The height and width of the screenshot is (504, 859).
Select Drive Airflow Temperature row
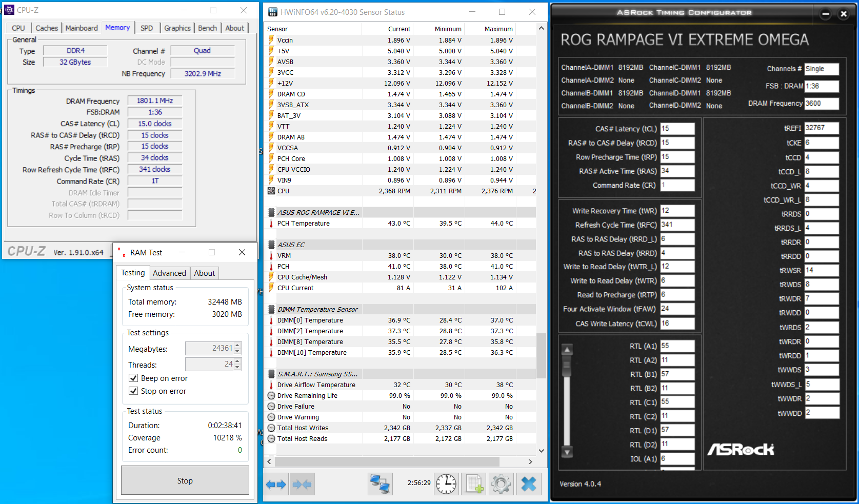400,385
